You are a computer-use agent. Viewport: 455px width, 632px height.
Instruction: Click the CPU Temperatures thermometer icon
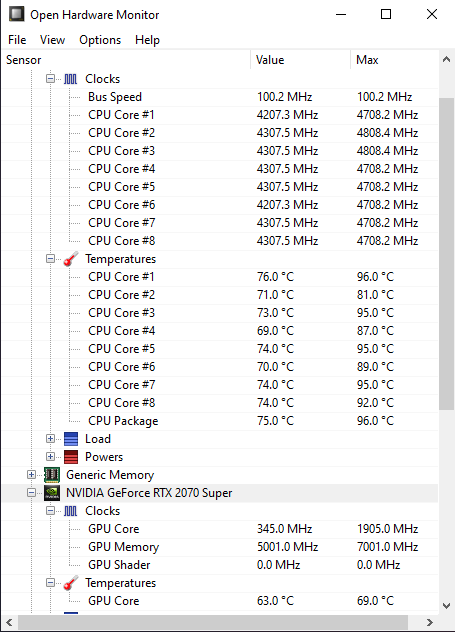71,259
